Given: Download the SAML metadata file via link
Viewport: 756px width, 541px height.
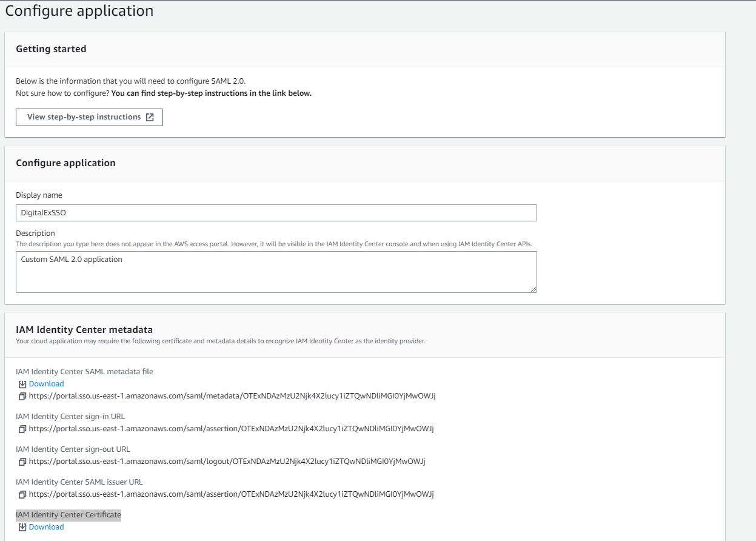Looking at the screenshot, I should click(x=46, y=384).
